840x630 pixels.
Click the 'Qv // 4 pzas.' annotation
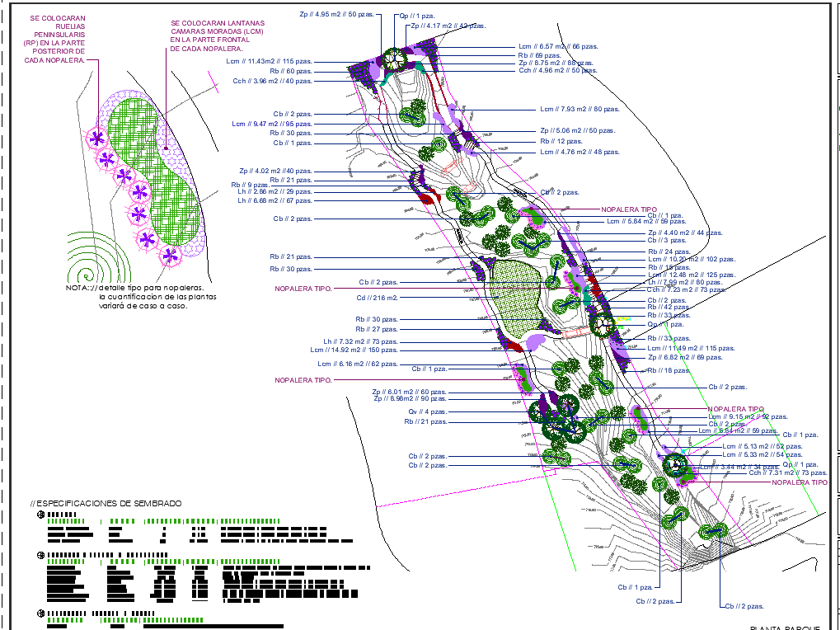pyautogui.click(x=427, y=411)
